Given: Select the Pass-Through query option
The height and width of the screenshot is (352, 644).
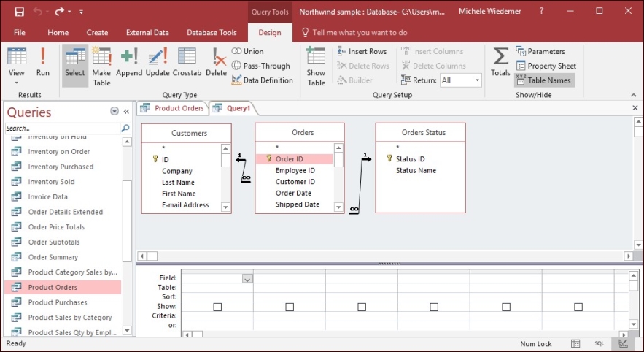Looking at the screenshot, I should pyautogui.click(x=261, y=66).
